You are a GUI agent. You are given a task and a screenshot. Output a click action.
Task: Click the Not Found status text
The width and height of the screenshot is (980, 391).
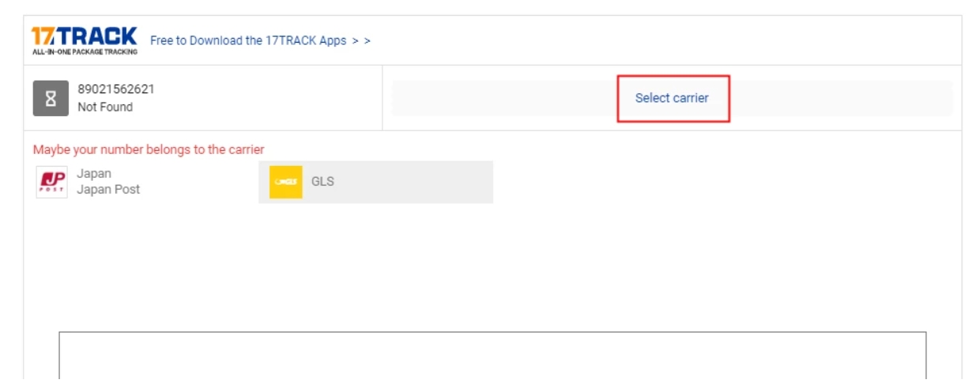[105, 107]
